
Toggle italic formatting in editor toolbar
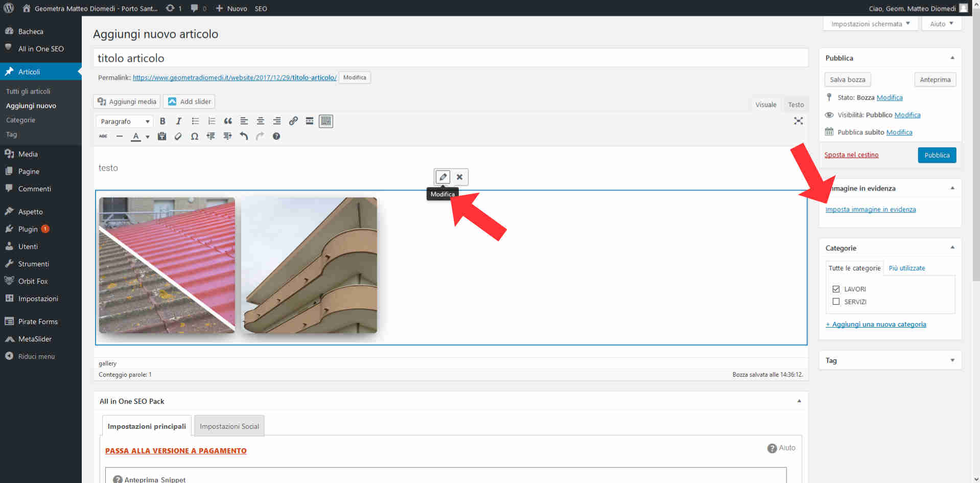(179, 121)
